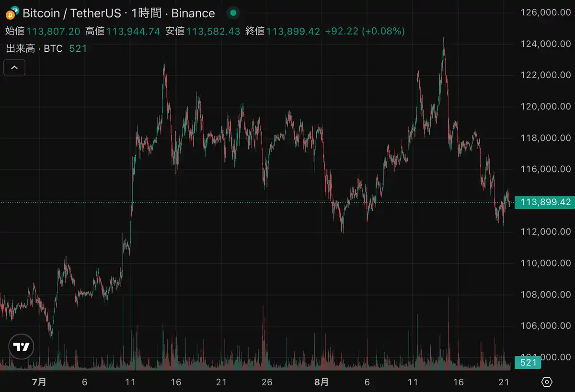Click the Bitcoin symbol logo icon
Viewport: 575px width, 392px height.
(x=12, y=13)
